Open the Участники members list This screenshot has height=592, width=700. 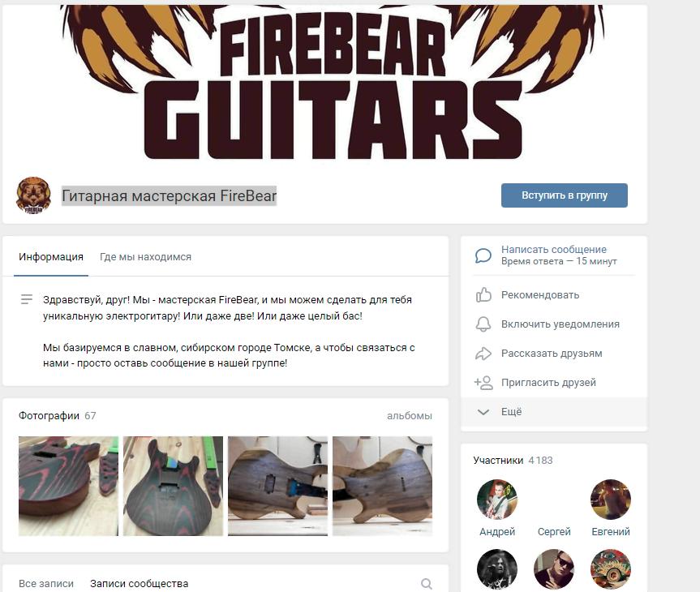[498, 461]
